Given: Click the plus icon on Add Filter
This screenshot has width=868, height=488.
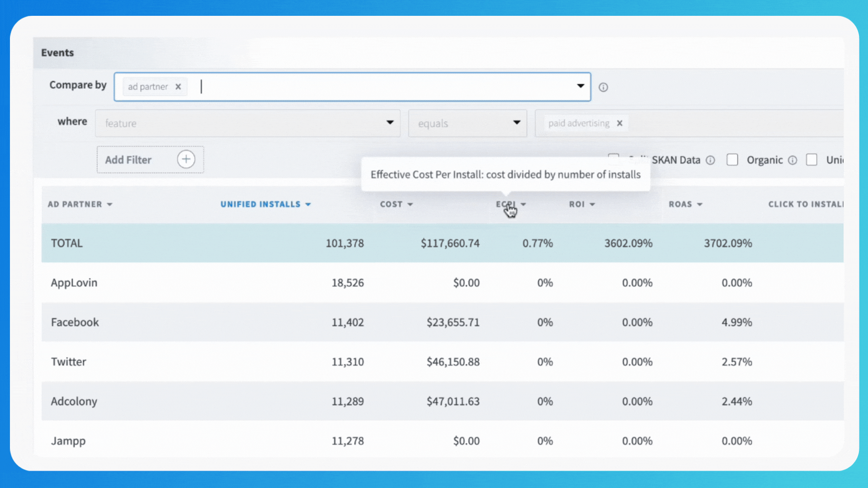Looking at the screenshot, I should 186,159.
